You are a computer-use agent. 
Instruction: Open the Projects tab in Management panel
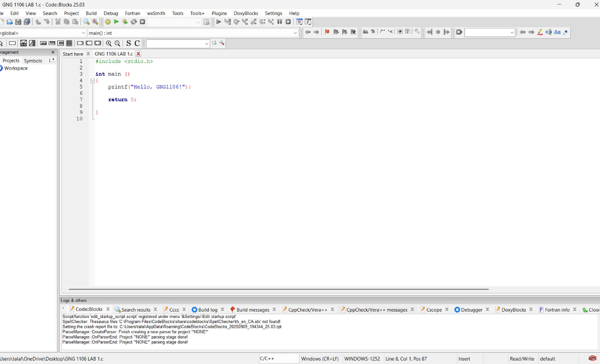pyautogui.click(x=11, y=60)
